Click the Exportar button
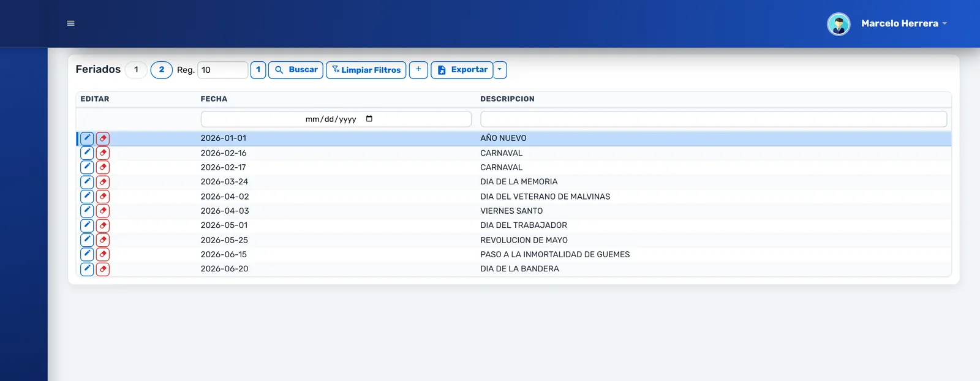 coord(462,70)
